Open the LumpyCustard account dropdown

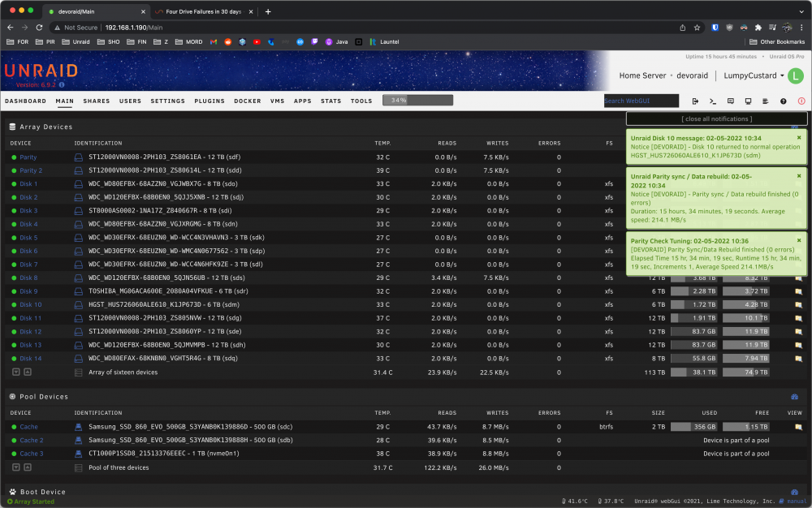click(754, 75)
